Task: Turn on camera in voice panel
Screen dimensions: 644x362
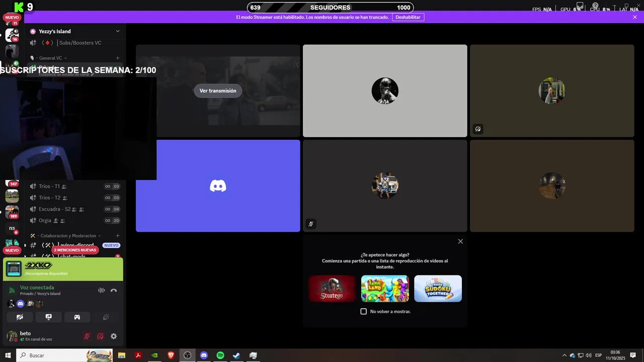Action: pyautogui.click(x=20, y=317)
